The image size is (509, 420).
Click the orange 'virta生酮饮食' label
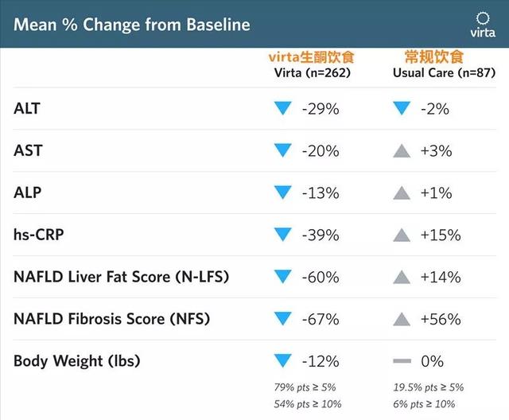(310, 57)
